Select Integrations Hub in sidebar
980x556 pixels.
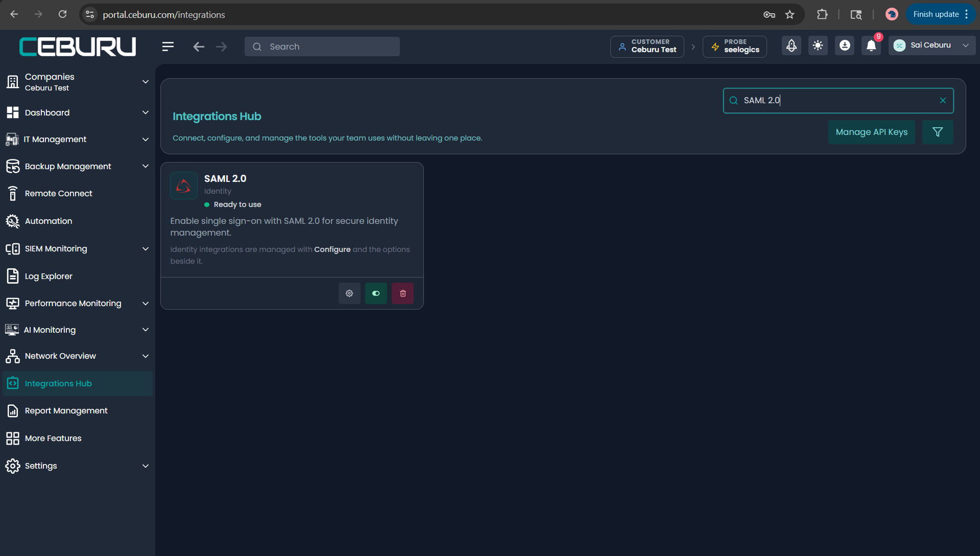(x=78, y=383)
